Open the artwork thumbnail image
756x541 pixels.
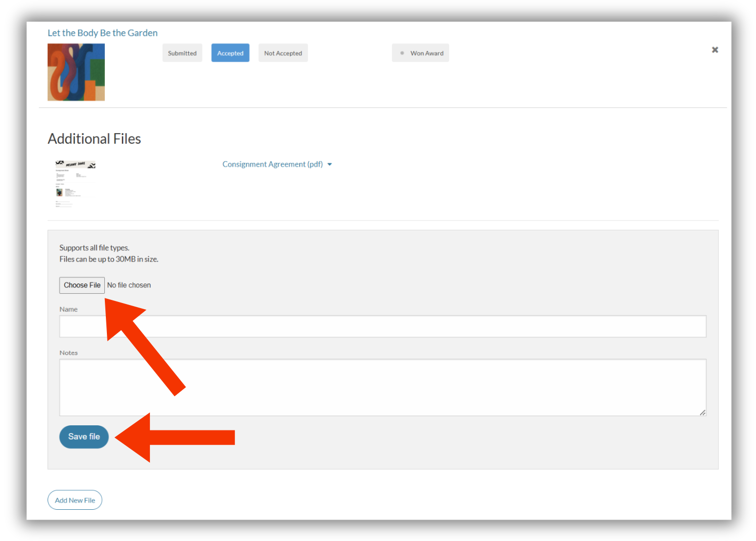pyautogui.click(x=76, y=72)
